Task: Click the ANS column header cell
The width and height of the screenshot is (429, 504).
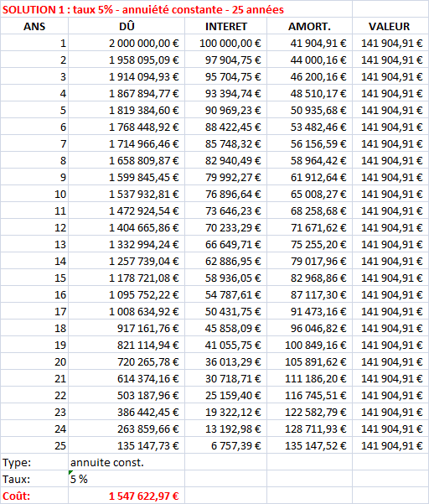Action: [34, 26]
